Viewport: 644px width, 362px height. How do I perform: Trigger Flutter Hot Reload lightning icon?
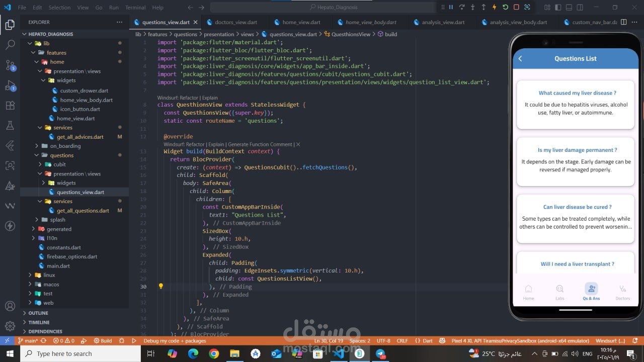[495, 7]
